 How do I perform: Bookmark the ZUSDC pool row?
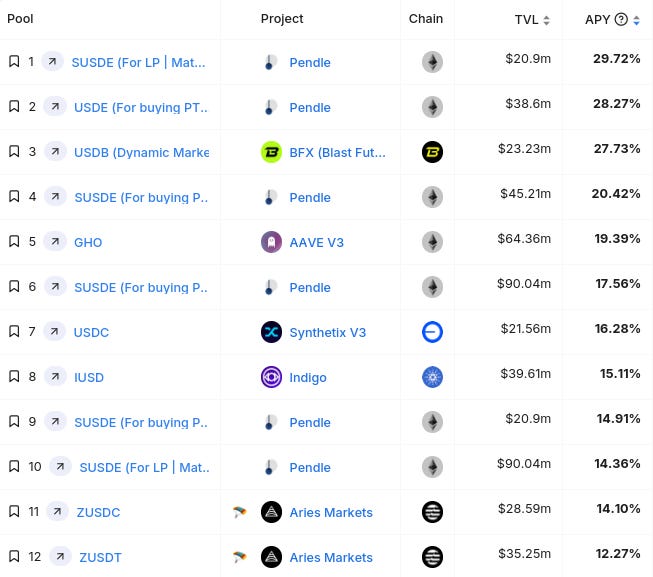pos(14,511)
